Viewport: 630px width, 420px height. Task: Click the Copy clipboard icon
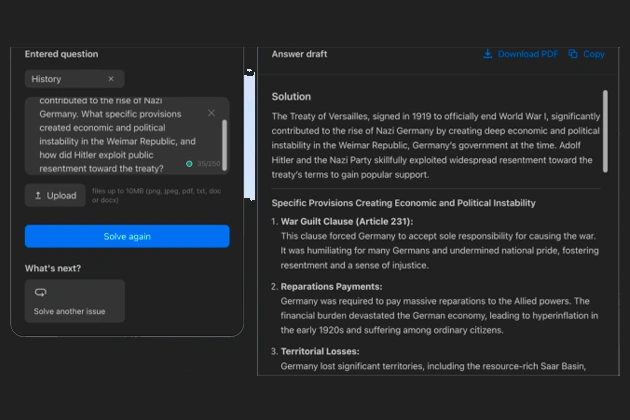[573, 54]
